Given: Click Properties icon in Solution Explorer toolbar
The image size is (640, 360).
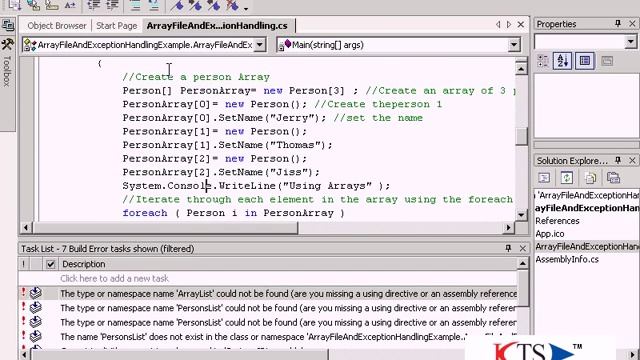Looking at the screenshot, I should pos(613,178).
